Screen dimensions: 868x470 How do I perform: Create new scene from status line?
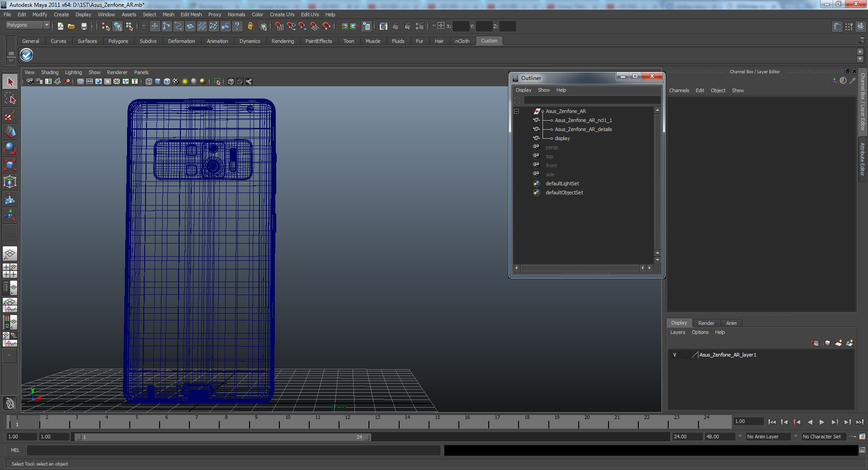coord(60,26)
